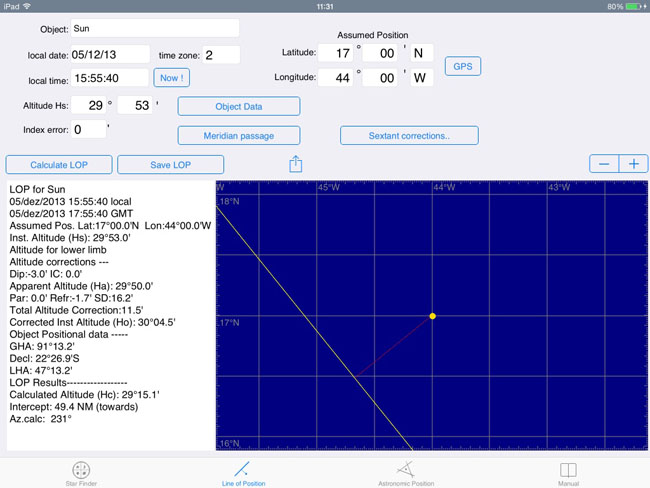Edit the local date field

[110, 54]
